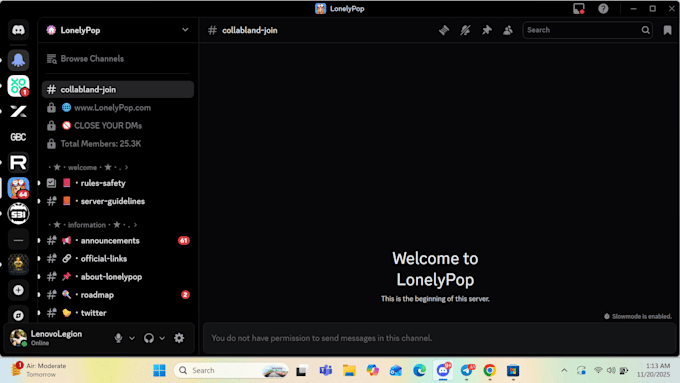Open www.LonelyPop.com locked channel

[118, 108]
